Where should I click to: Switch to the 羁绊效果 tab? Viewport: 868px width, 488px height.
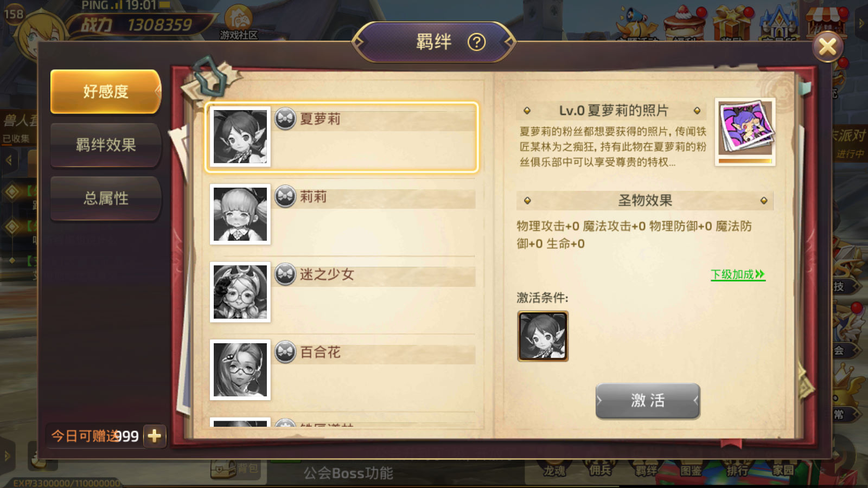[x=106, y=145]
